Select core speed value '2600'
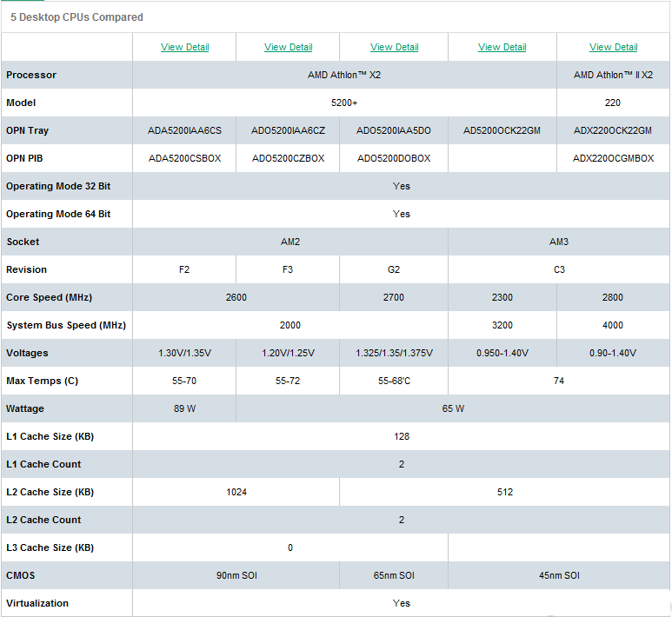 (236, 297)
